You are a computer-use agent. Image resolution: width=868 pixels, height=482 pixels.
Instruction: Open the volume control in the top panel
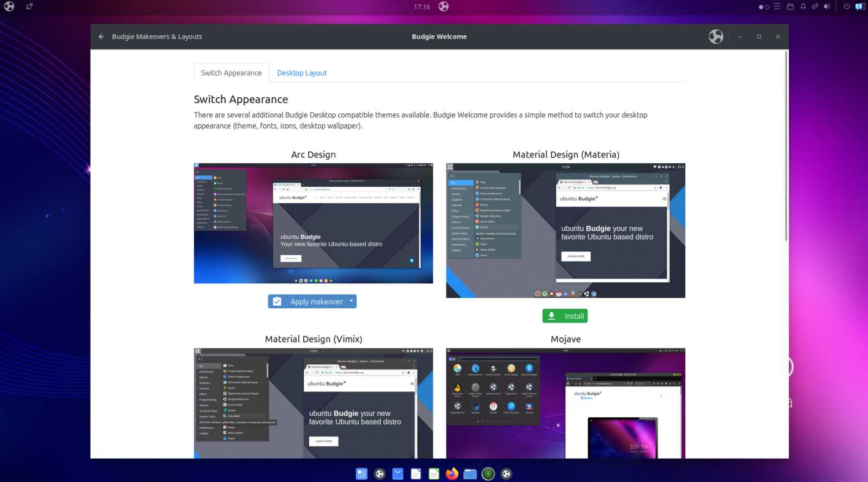(827, 7)
